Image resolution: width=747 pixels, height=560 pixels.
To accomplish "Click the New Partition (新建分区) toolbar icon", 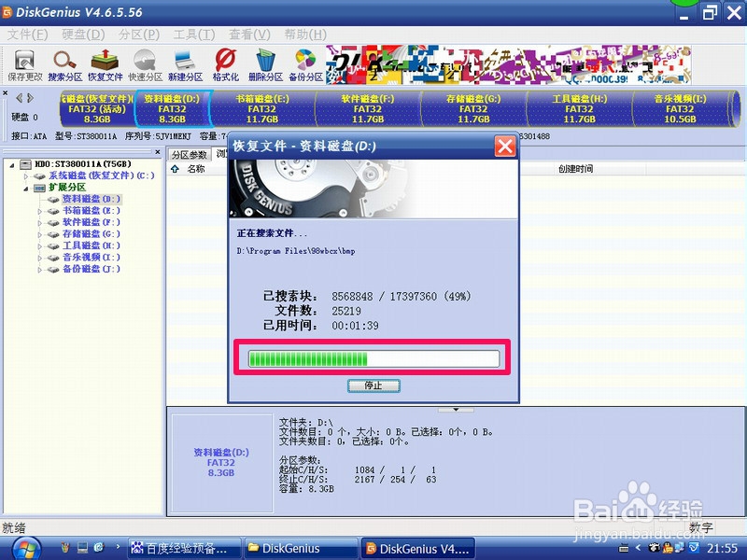I will coord(185,64).
